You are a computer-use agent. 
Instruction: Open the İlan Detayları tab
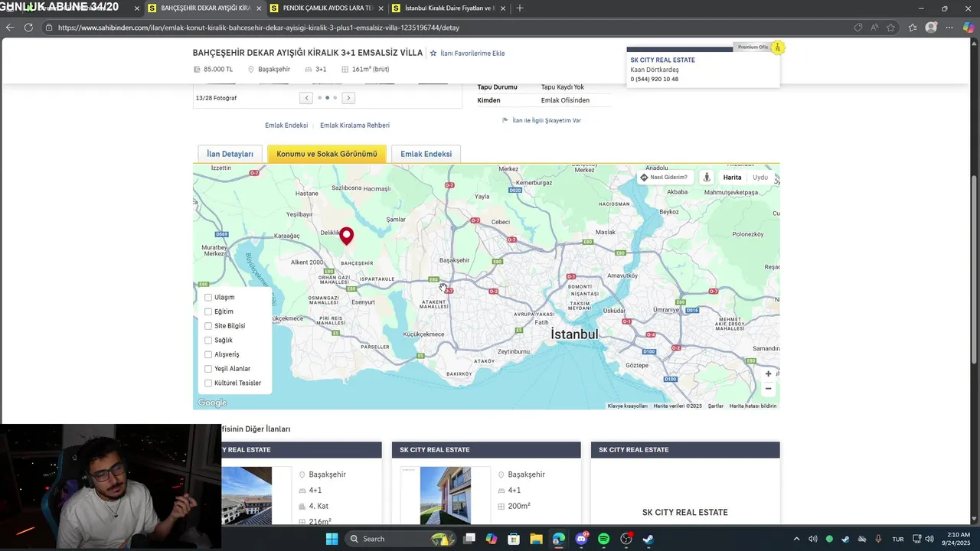(230, 154)
